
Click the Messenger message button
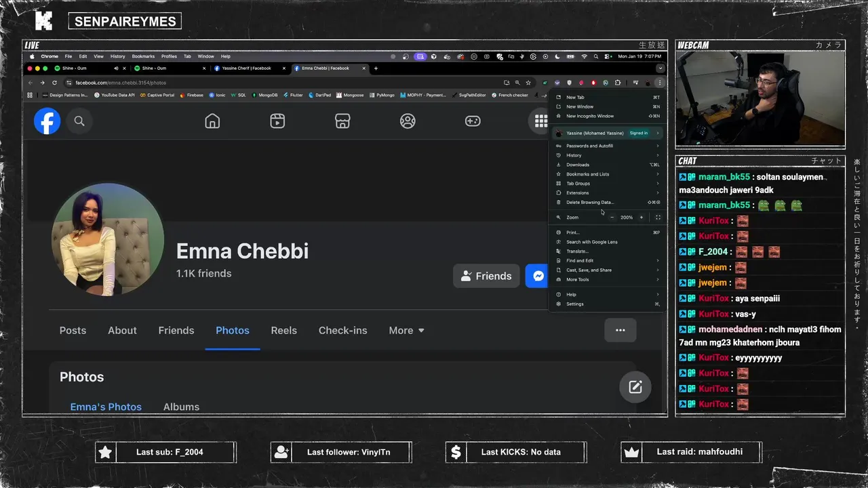click(537, 276)
